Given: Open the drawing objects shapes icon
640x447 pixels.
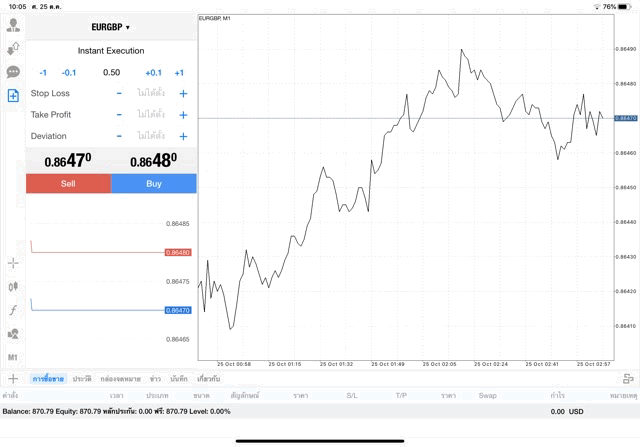Looking at the screenshot, I should [13, 334].
